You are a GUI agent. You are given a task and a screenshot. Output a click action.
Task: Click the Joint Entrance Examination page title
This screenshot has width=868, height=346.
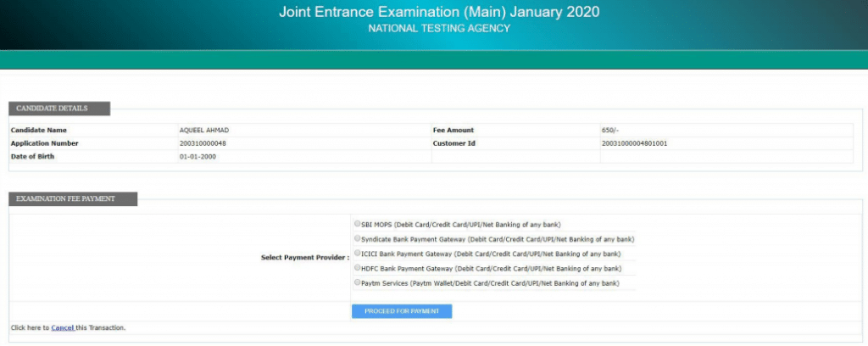point(439,13)
